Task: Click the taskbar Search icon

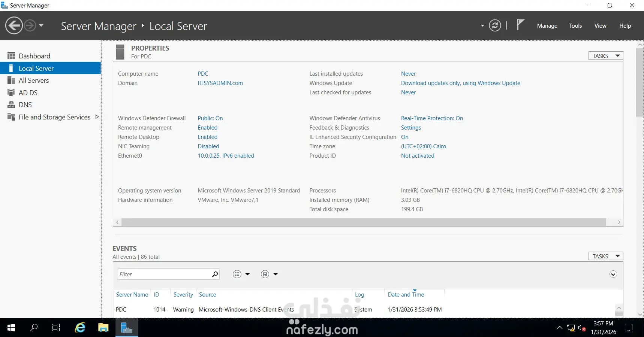Action: tap(34, 328)
